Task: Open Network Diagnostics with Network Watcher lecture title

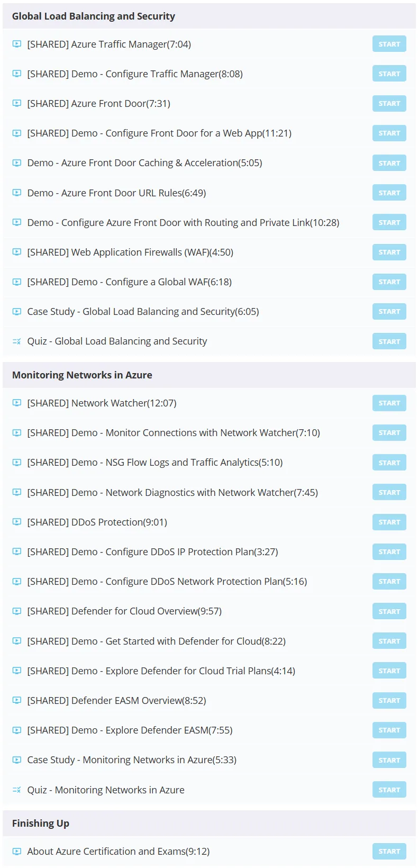Action: [x=172, y=492]
